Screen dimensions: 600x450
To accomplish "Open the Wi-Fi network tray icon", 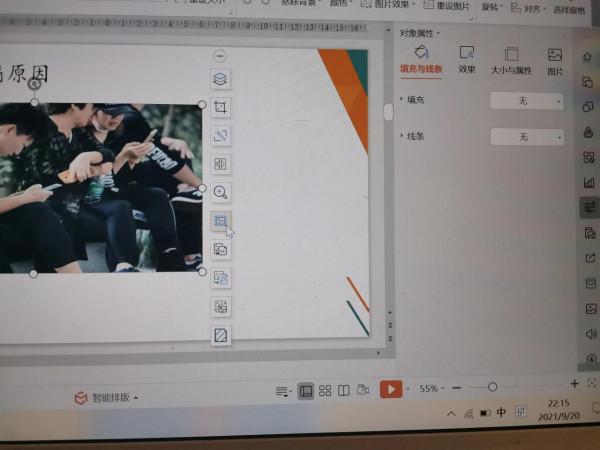I will click(469, 414).
